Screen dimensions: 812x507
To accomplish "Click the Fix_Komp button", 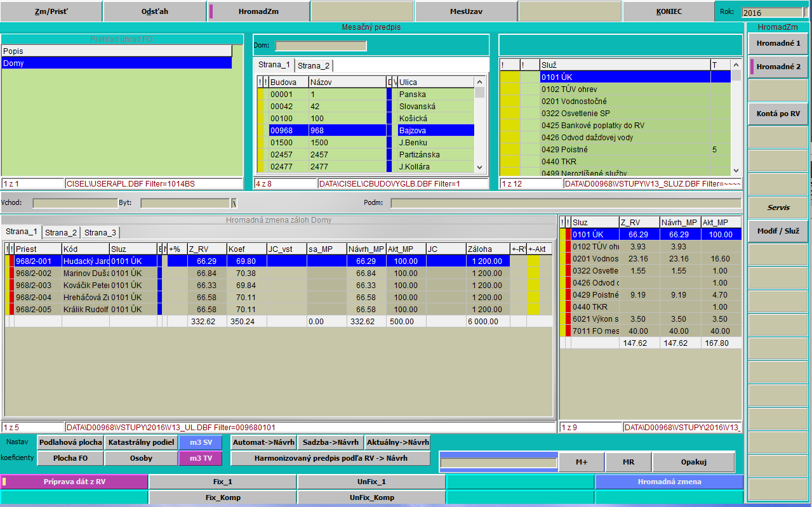I will (223, 497).
